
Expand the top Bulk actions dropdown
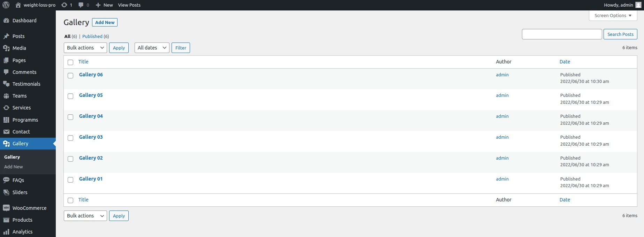click(85, 48)
